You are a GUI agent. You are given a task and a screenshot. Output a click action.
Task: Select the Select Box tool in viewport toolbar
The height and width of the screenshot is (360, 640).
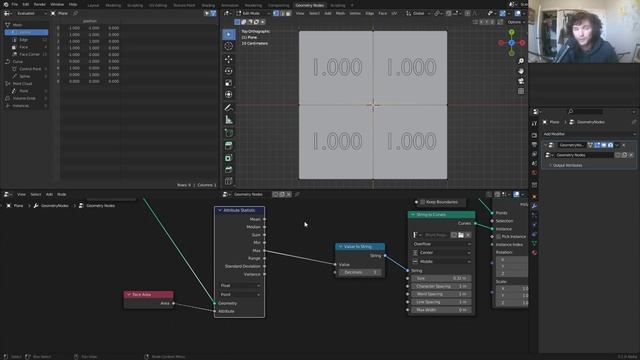[229, 35]
